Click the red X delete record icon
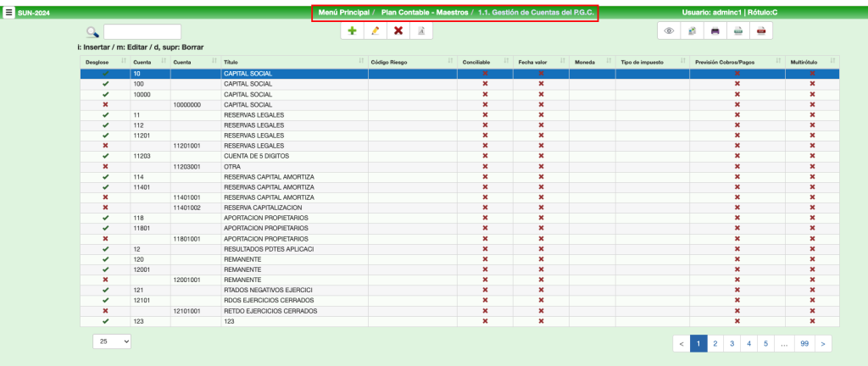Screen dimensions: 868x366 point(398,30)
